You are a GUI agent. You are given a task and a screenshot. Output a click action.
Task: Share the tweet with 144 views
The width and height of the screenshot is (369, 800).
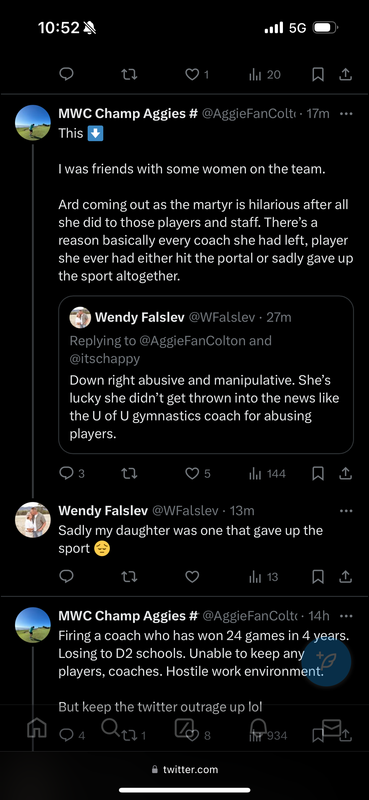coord(346,473)
